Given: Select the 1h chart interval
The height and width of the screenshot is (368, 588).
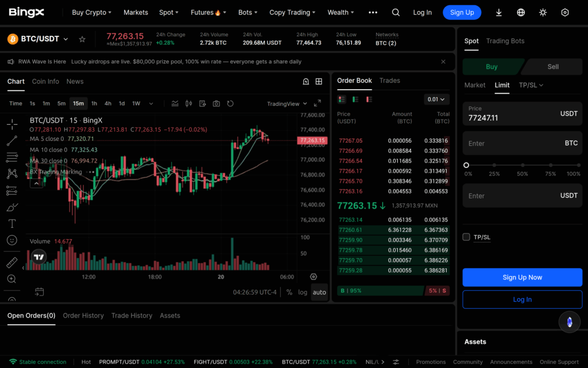Looking at the screenshot, I should [94, 103].
